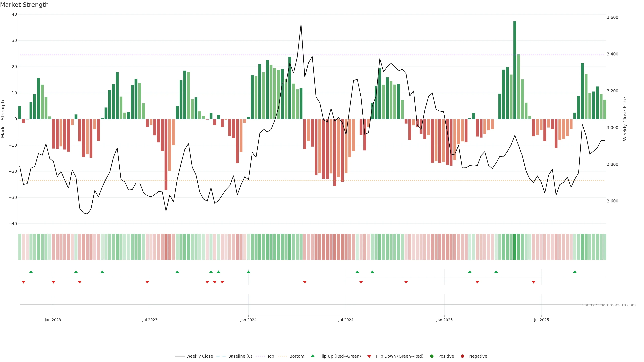
Task: Click the first green flip-up triangle marker
Action: tap(31, 272)
